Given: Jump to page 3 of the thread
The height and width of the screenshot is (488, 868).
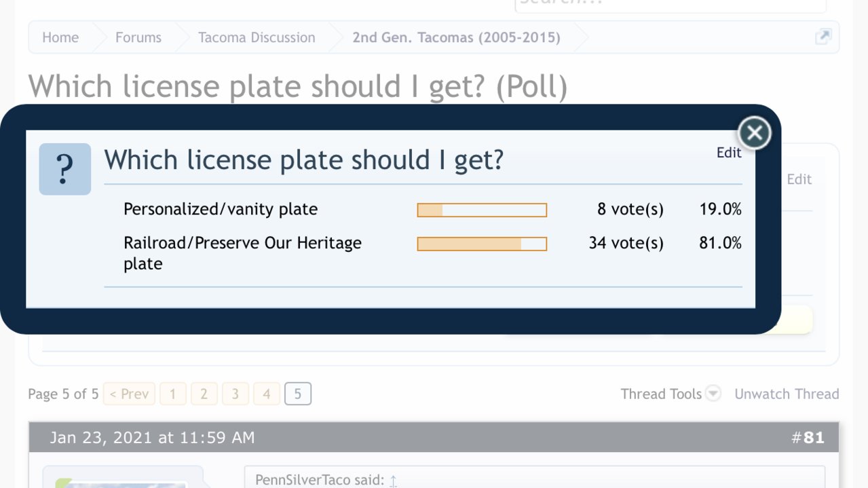Looking at the screenshot, I should click(235, 394).
